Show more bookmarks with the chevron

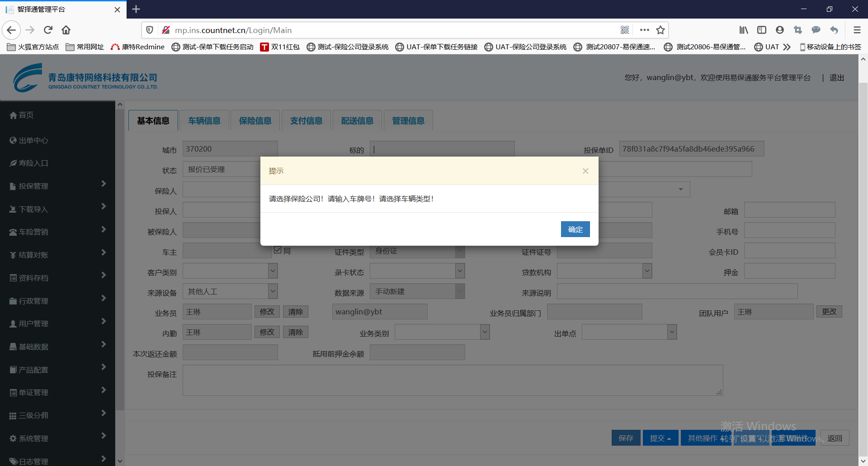[787, 47]
